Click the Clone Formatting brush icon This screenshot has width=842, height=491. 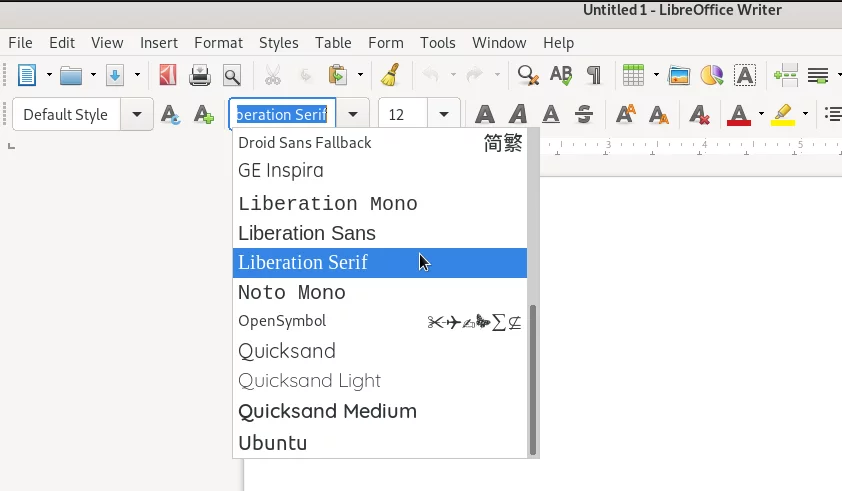coord(391,75)
